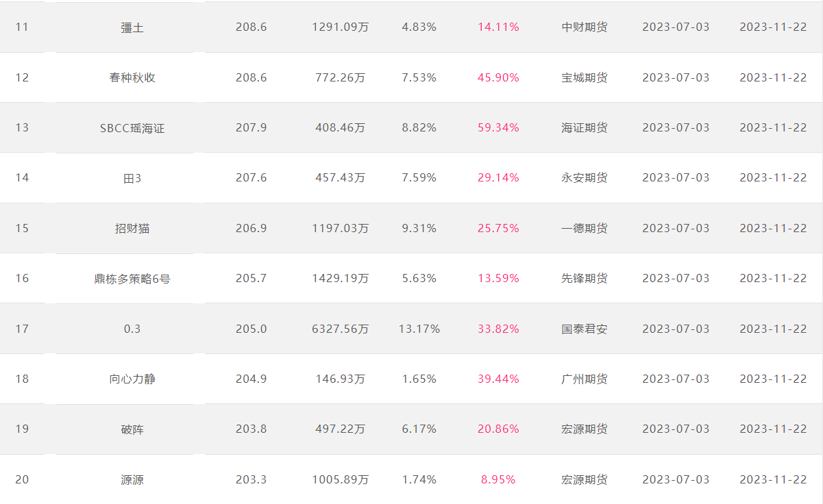Select the 6327.56万 equity value
Screen dimensions: 823x504
click(x=341, y=329)
